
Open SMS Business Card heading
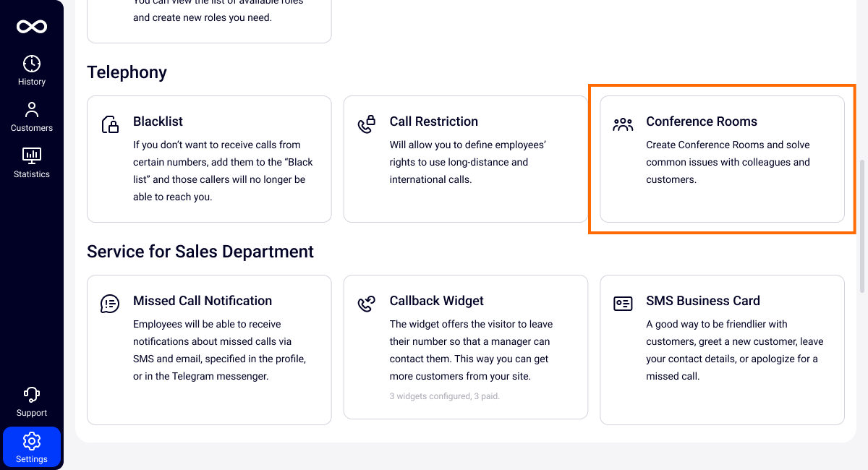[x=702, y=301]
